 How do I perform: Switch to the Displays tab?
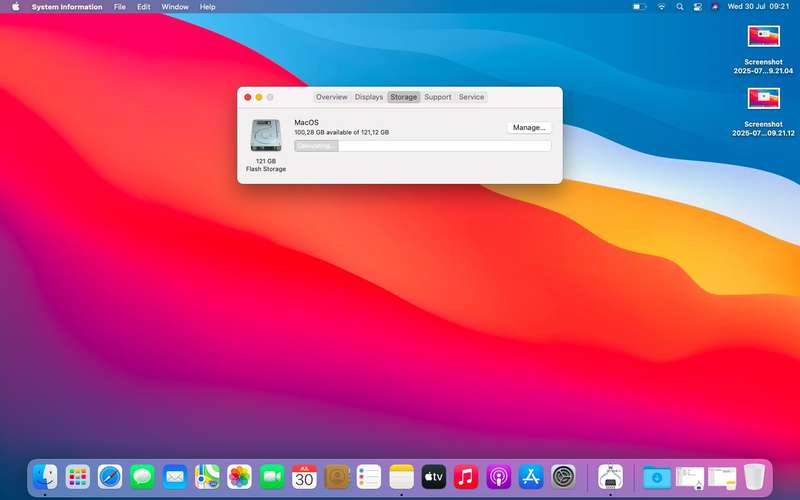point(369,97)
